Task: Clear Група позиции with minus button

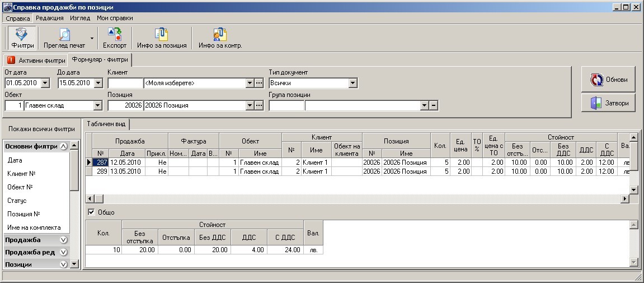Action: click(434, 106)
